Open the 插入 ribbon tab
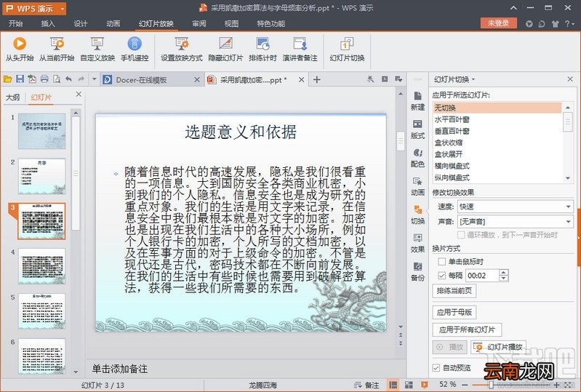The width and height of the screenshot is (581, 392). pyautogui.click(x=48, y=23)
